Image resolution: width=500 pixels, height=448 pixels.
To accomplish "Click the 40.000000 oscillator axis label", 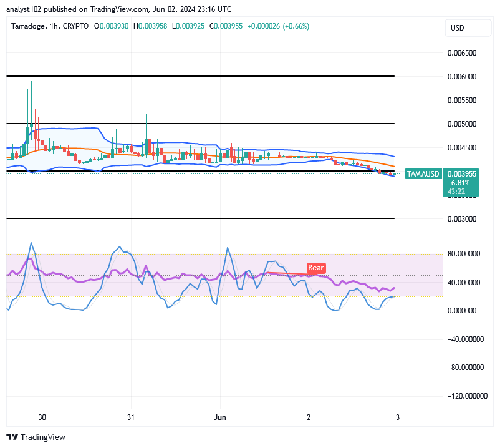I will (x=464, y=283).
